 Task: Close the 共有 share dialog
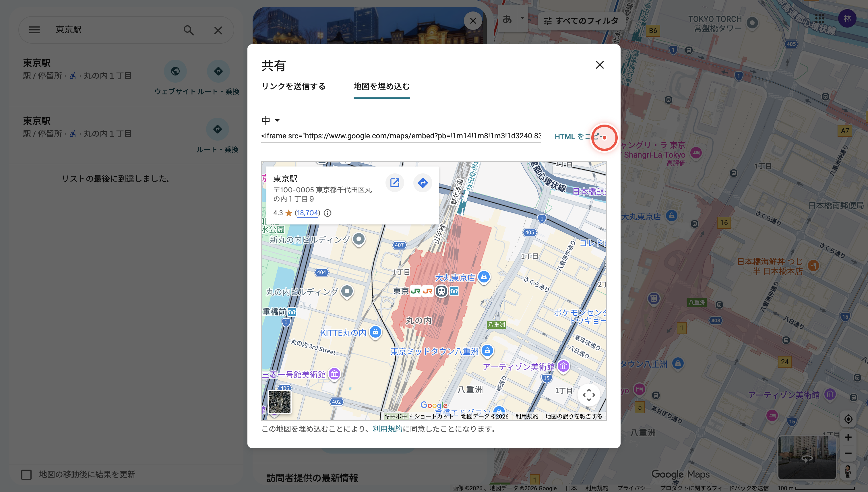click(x=600, y=65)
